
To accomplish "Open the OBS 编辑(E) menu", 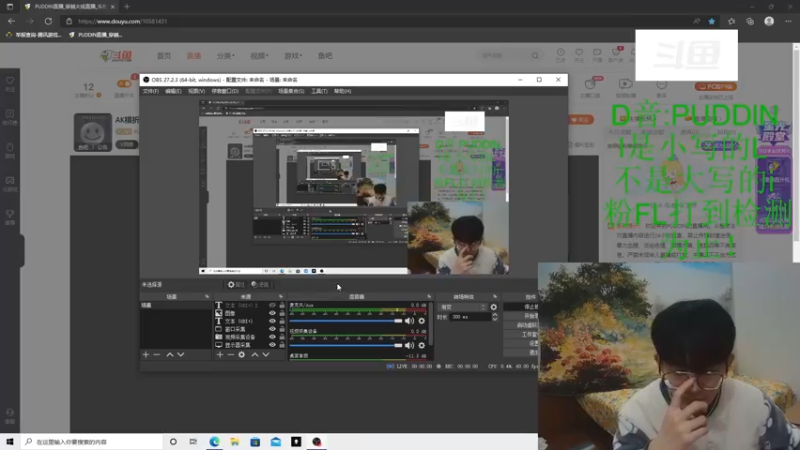I will tap(173, 91).
